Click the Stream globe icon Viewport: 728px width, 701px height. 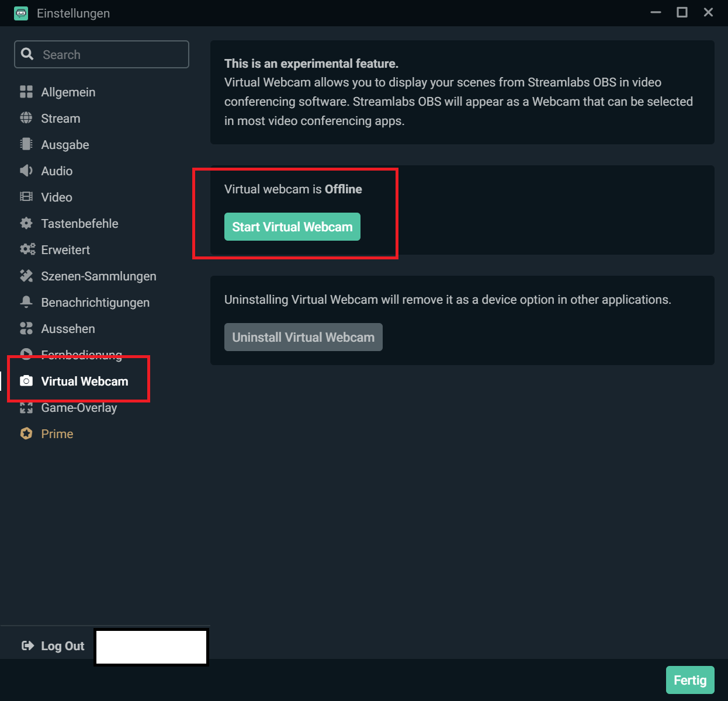[26, 119]
